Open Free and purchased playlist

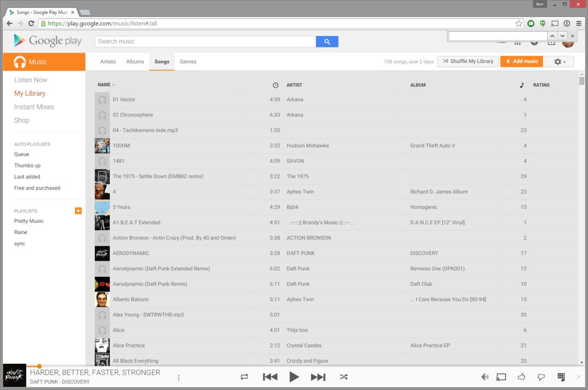click(37, 188)
